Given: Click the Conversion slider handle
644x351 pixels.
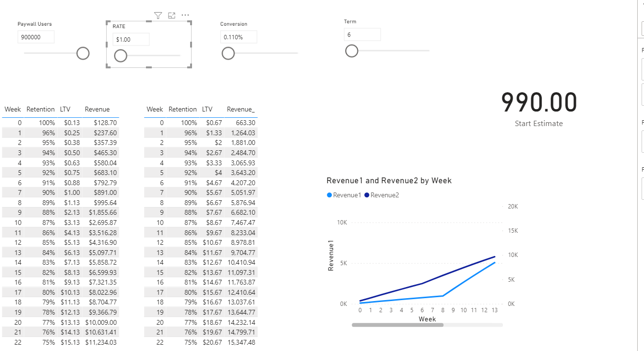Looking at the screenshot, I should coord(228,53).
